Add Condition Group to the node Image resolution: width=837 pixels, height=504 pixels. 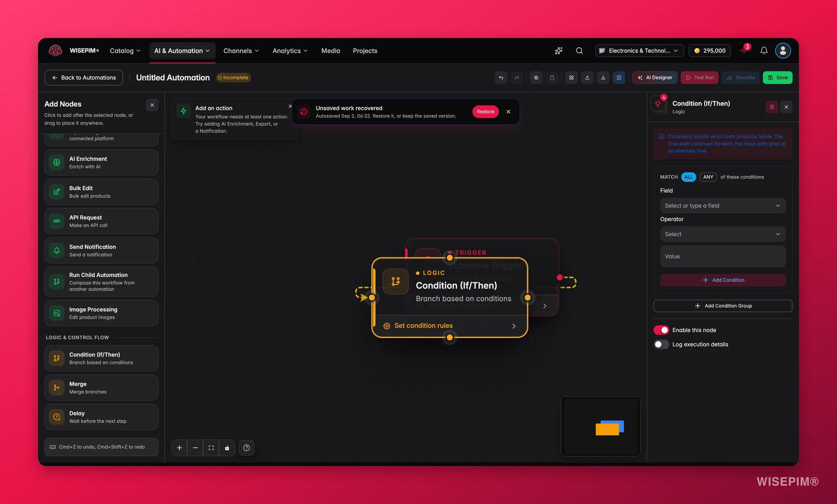[723, 306]
